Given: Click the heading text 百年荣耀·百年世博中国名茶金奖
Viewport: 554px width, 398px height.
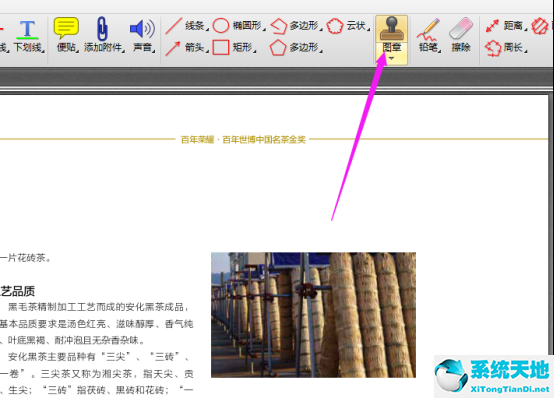Looking at the screenshot, I should tap(243, 140).
